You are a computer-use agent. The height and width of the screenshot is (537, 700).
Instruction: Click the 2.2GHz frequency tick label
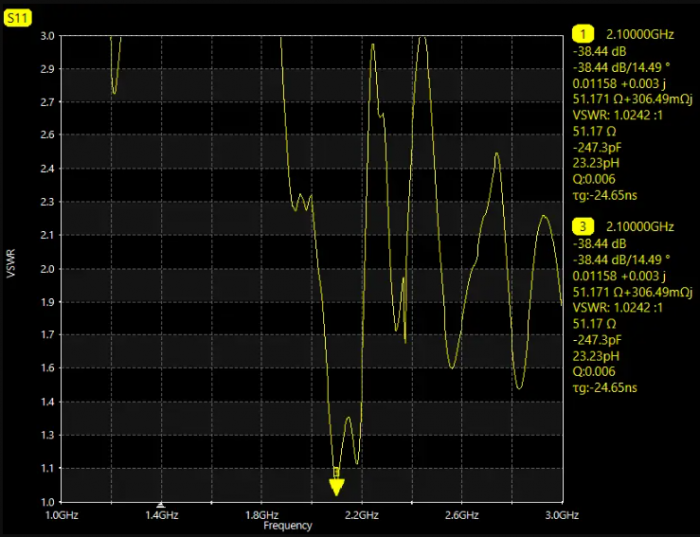coord(361,516)
